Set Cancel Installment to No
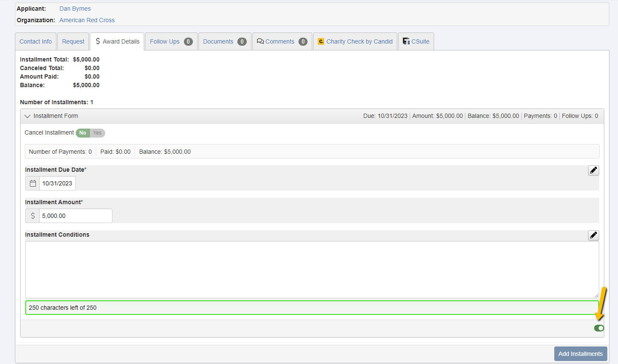This screenshot has width=618, height=364. 83,133
